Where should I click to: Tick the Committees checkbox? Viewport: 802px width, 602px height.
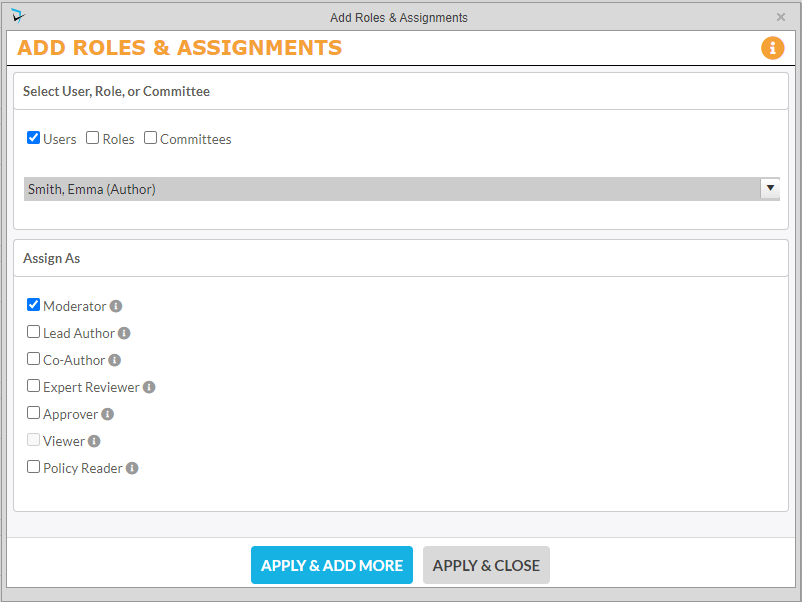point(151,138)
